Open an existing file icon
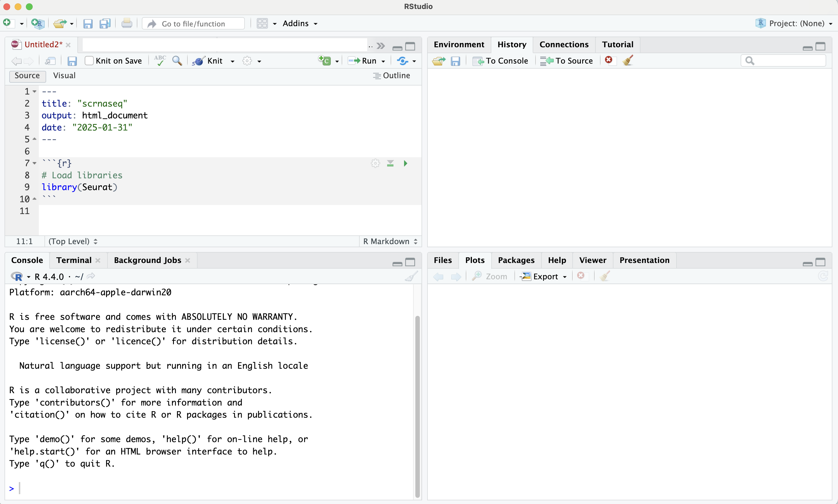838x504 pixels. click(x=60, y=23)
